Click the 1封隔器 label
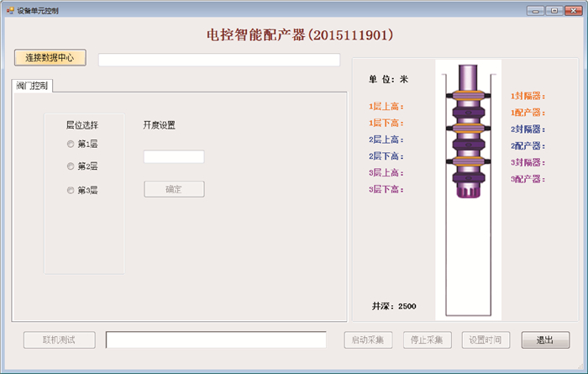Viewport: 588px width, 374px height. [528, 97]
